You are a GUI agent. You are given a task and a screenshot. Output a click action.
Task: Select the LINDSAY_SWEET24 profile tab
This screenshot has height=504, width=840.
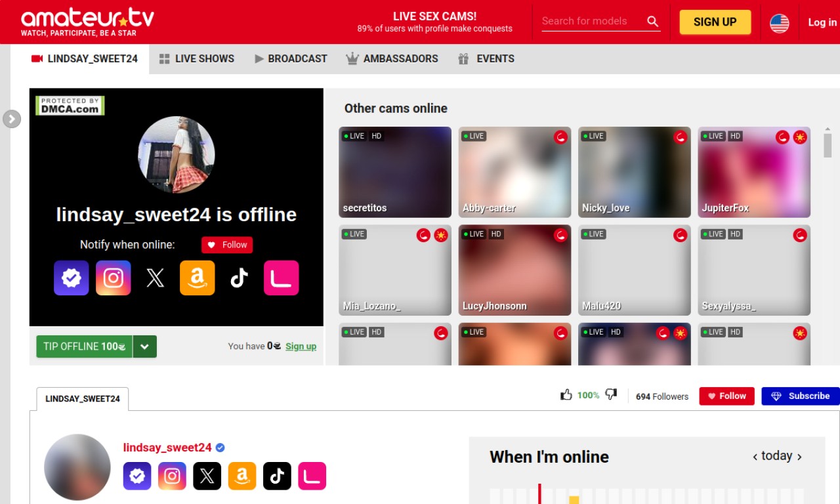click(83, 399)
